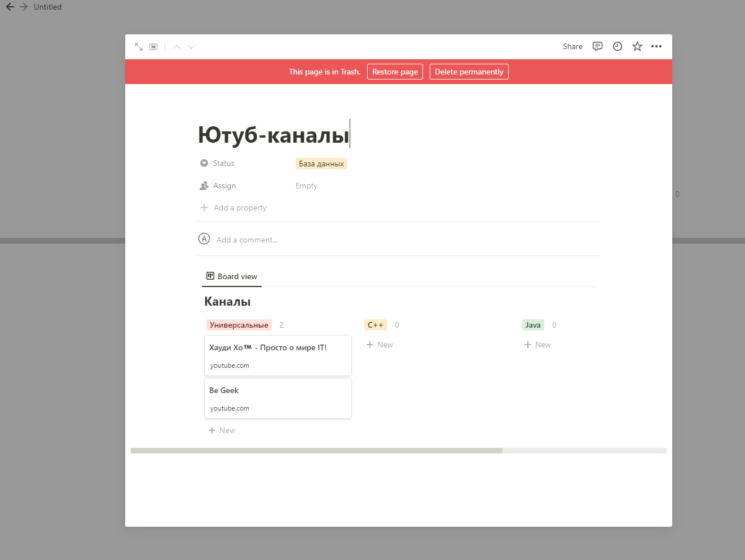Add new card under Java column
Viewport: 745px width, 560px height.
[x=537, y=345]
